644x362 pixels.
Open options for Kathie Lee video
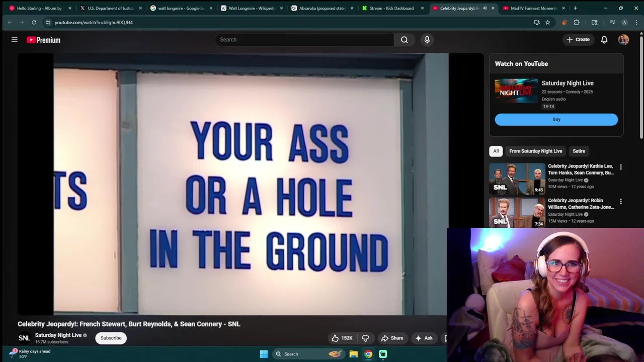coord(621,167)
